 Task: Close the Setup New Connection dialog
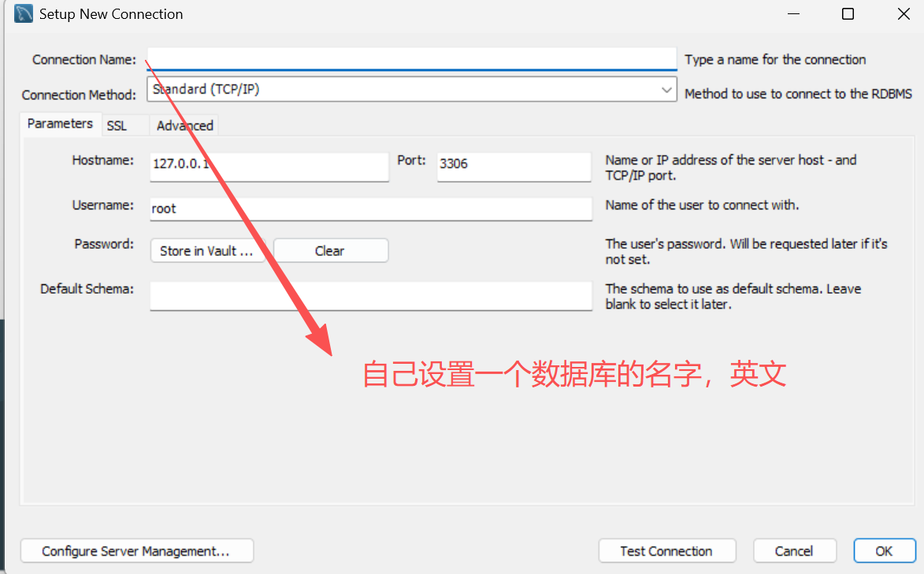point(903,14)
